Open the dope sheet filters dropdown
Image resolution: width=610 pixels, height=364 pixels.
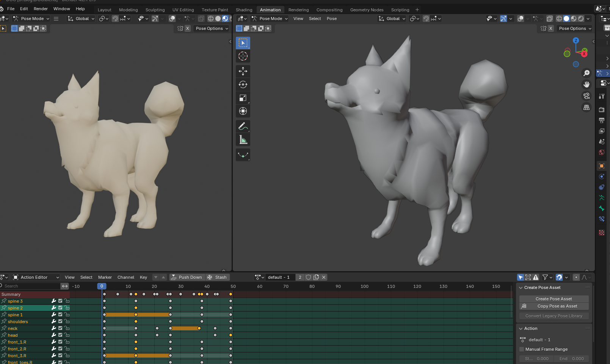click(547, 277)
